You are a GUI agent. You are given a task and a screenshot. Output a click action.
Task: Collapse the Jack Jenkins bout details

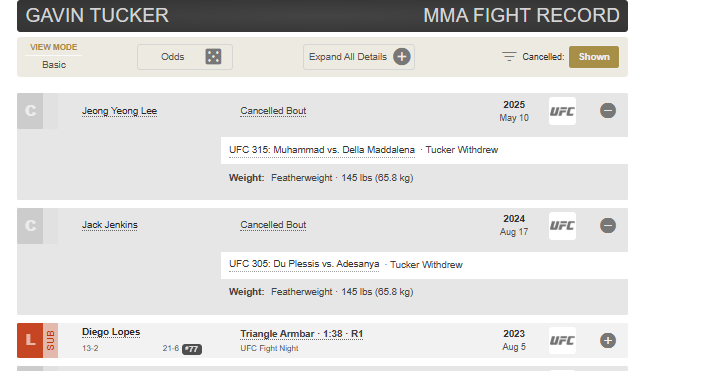(x=607, y=225)
